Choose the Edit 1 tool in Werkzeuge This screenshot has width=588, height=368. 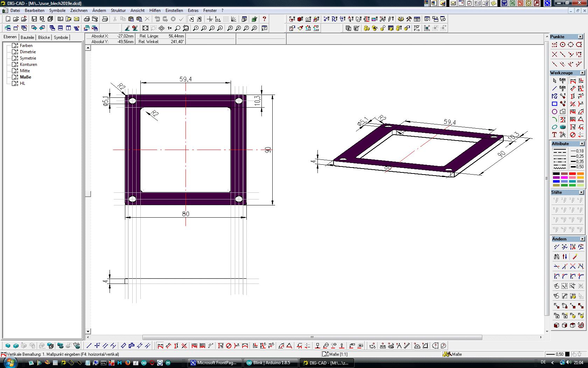click(x=562, y=81)
